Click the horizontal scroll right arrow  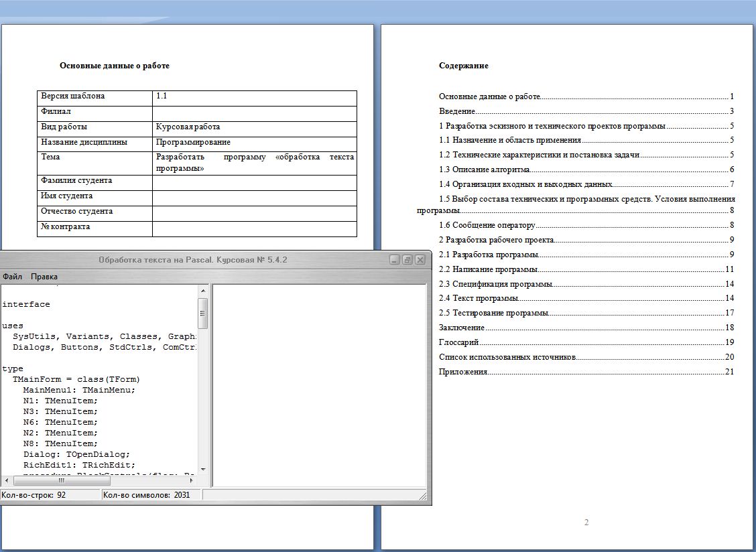pos(192,480)
